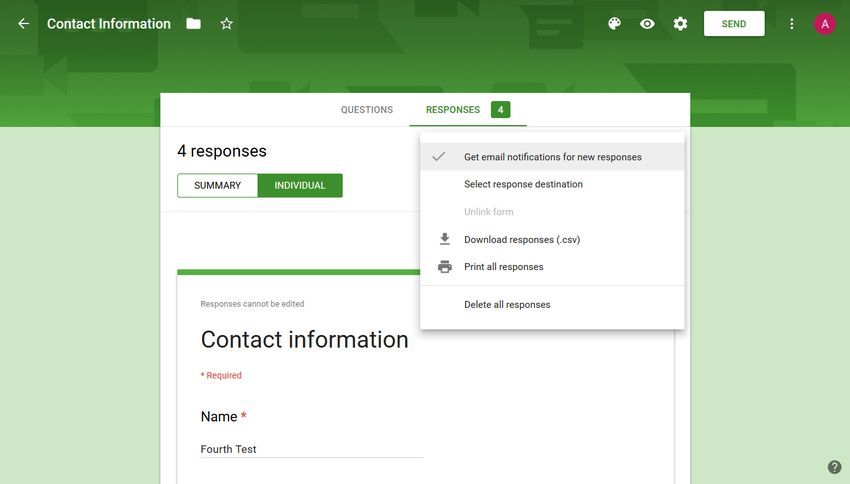Move form using the folder icon
This screenshot has width=850, height=484.
[x=193, y=24]
